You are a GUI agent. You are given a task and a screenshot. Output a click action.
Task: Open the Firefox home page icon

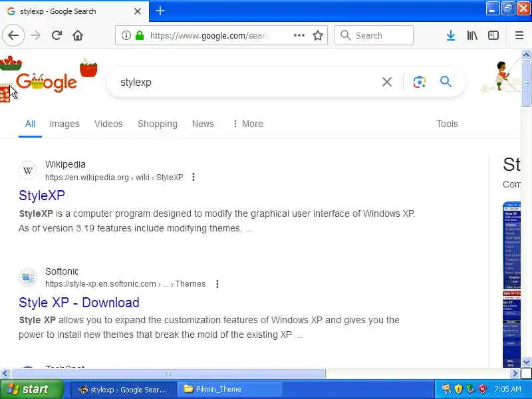tap(78, 35)
